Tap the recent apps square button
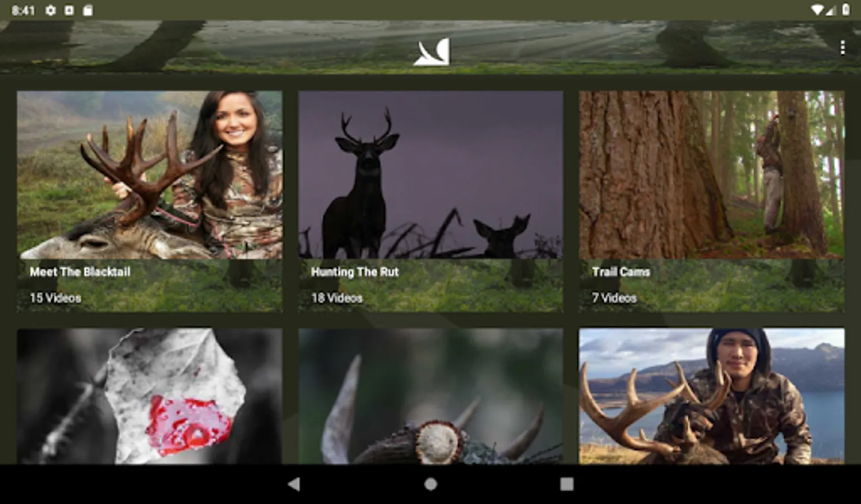Viewport: 861px width, 504px height. click(x=567, y=484)
